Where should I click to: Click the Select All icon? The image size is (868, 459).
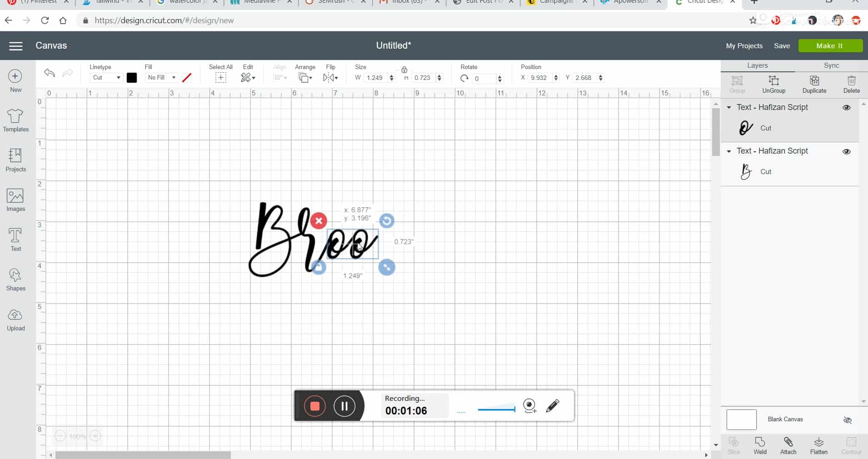click(x=221, y=78)
